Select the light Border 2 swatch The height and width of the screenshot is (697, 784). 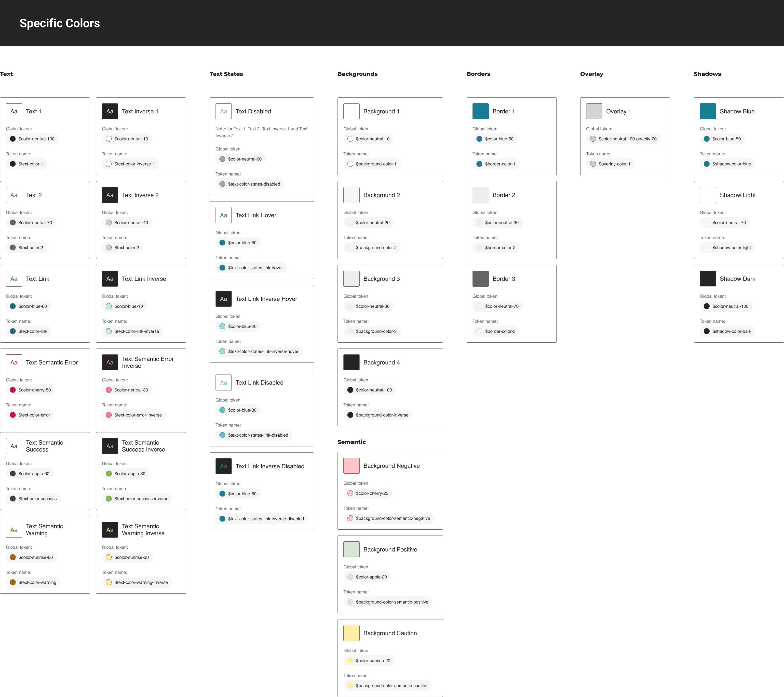481,195
